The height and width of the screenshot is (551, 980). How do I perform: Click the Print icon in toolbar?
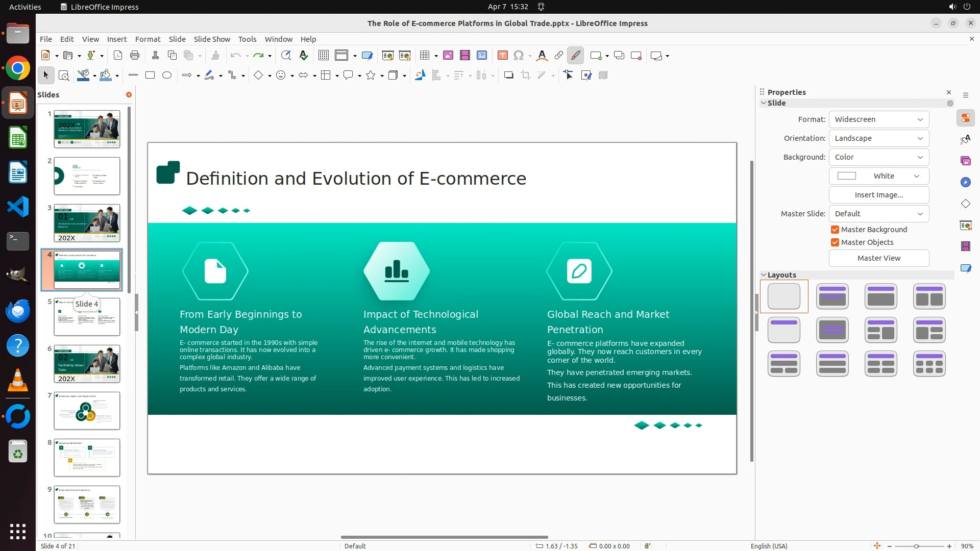(x=135, y=56)
